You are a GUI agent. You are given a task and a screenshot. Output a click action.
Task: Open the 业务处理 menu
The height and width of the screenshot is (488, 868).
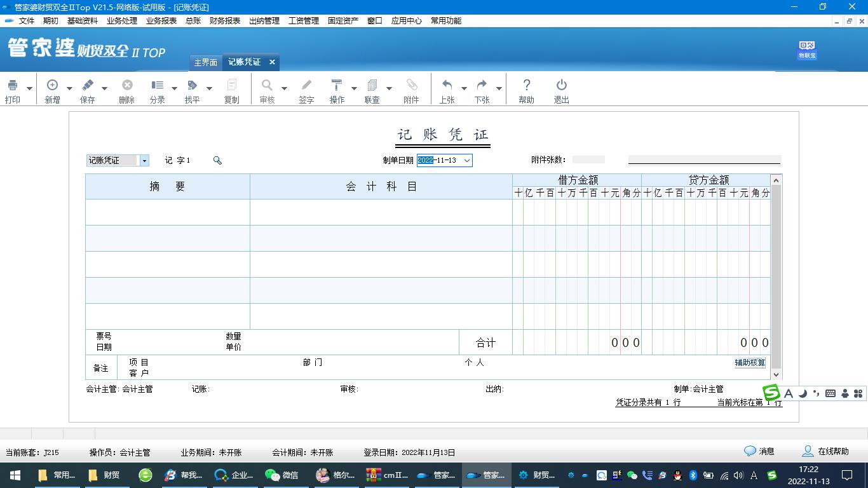(122, 21)
